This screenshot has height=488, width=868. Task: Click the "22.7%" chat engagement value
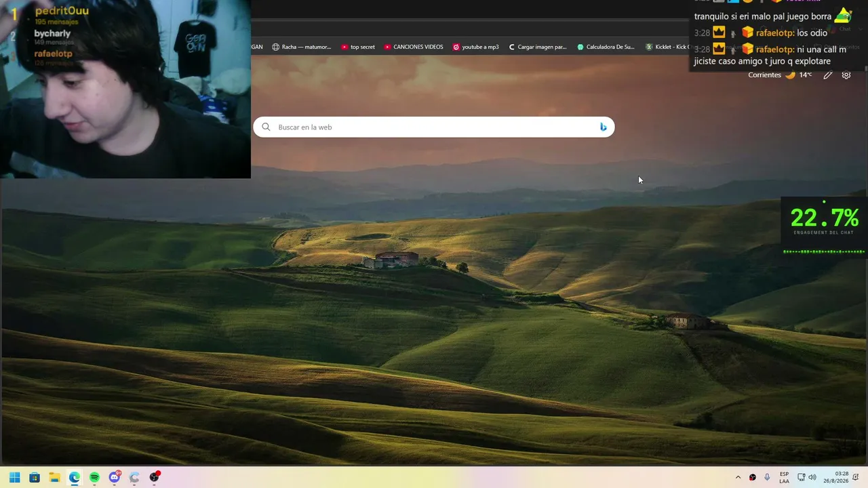[825, 218]
